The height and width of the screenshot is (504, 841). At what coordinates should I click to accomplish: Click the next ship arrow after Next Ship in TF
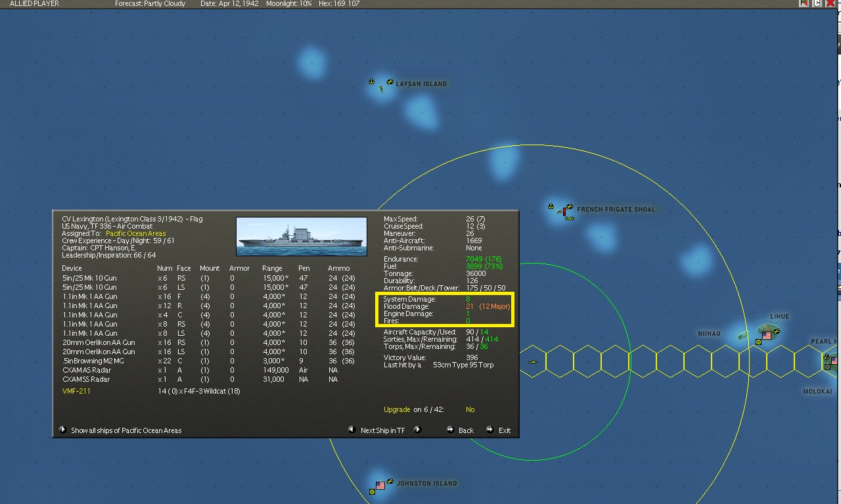tap(417, 430)
